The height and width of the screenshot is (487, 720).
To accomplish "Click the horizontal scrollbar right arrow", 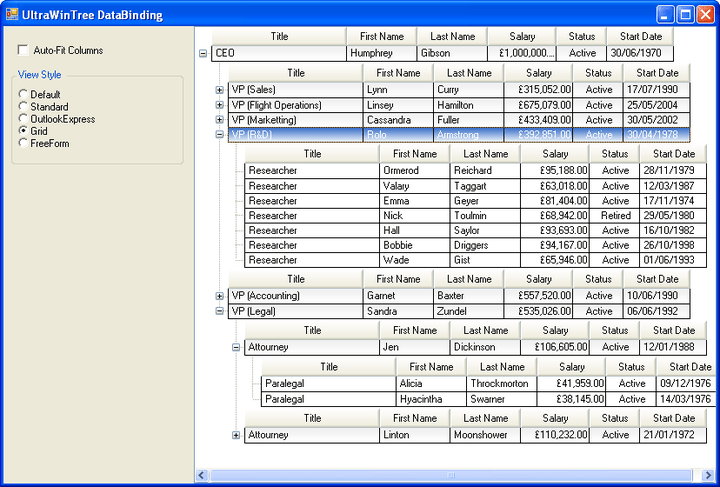I will (x=709, y=475).
